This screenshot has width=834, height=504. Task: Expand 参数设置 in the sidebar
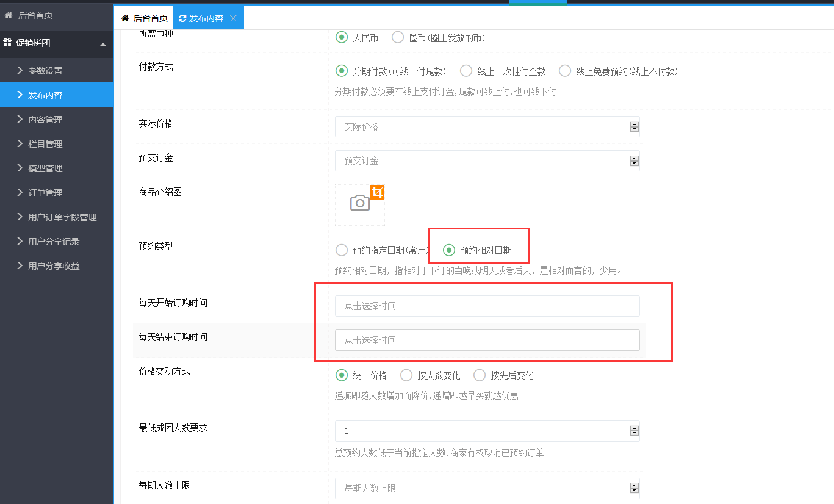click(x=45, y=71)
